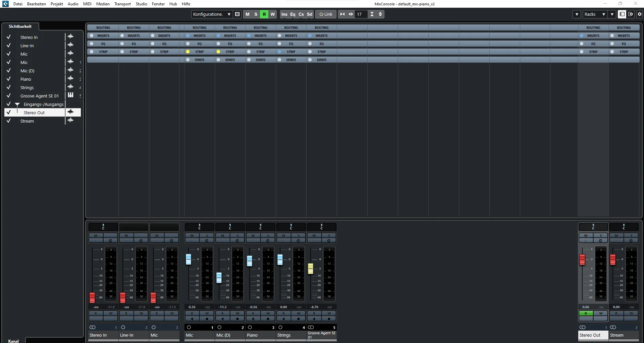This screenshot has height=343, width=644.
Task: Switch to the Sichtbarkeit tab
Action: tap(20, 26)
